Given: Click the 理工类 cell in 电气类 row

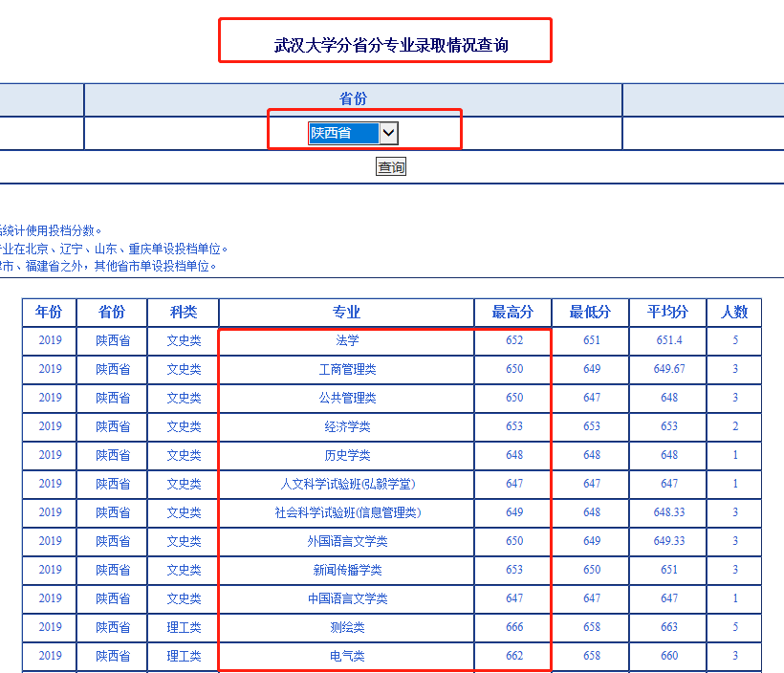Looking at the screenshot, I should click(184, 656).
